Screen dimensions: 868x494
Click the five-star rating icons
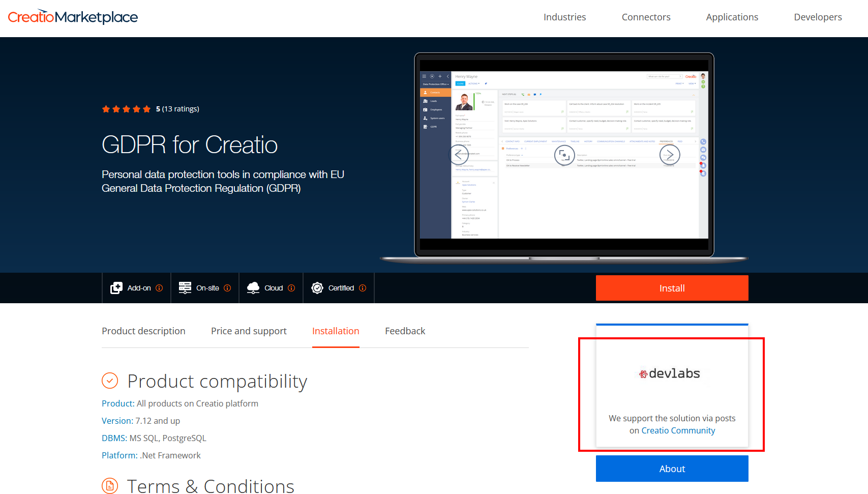point(126,109)
